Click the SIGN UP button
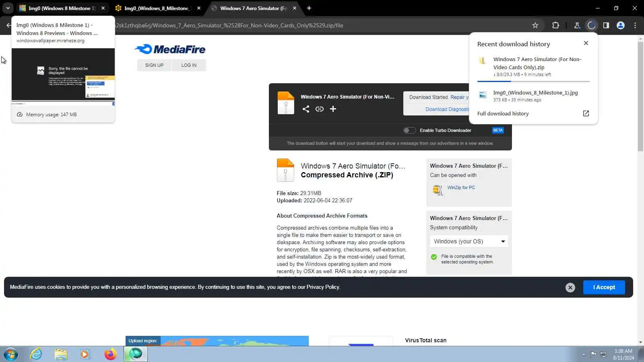The height and width of the screenshot is (362, 644). (154, 65)
